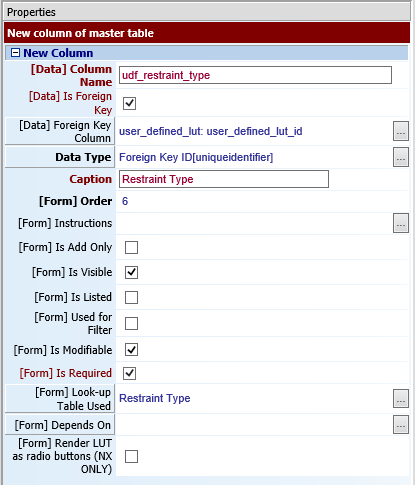Select the Form Order value 6
Viewport: 415px width, 485px height.
pyautogui.click(x=125, y=201)
